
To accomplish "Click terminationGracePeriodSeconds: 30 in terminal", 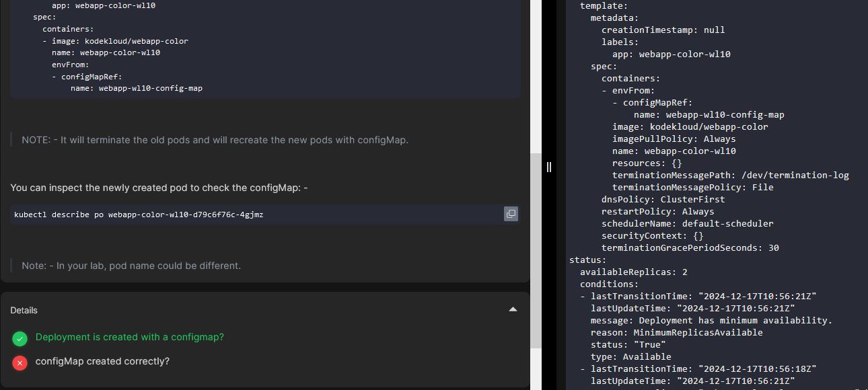I will (690, 248).
